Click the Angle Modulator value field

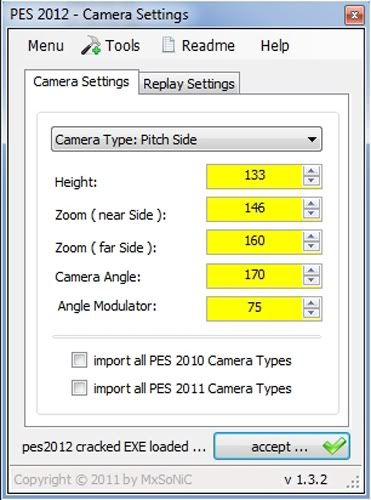(255, 308)
